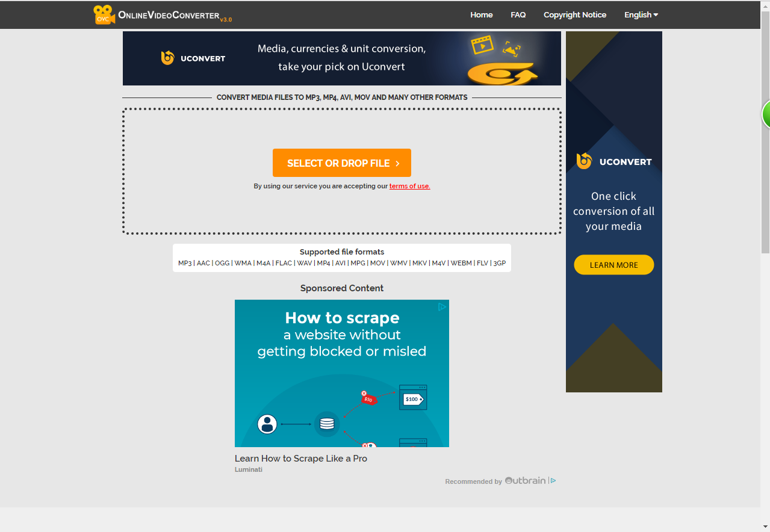Click the Sponsored Content heading
Viewport: 770px width, 532px height.
[342, 288]
